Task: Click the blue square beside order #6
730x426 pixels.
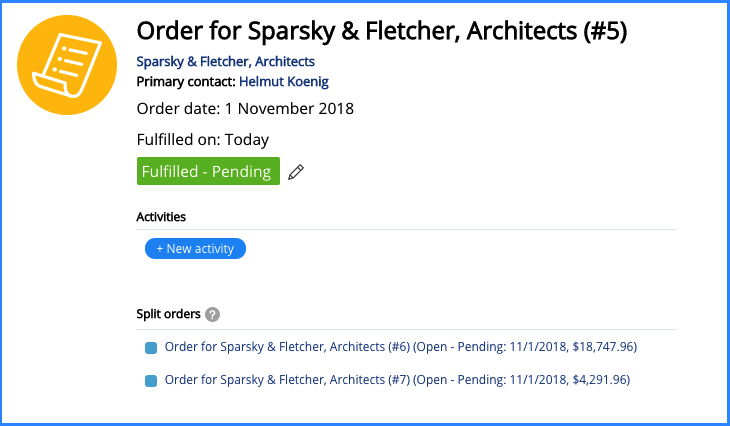Action: (151, 348)
